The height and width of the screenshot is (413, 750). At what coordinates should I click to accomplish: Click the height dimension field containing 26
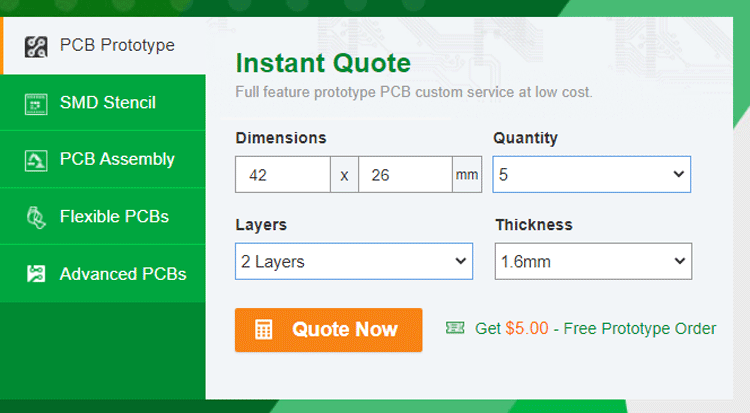coord(404,175)
